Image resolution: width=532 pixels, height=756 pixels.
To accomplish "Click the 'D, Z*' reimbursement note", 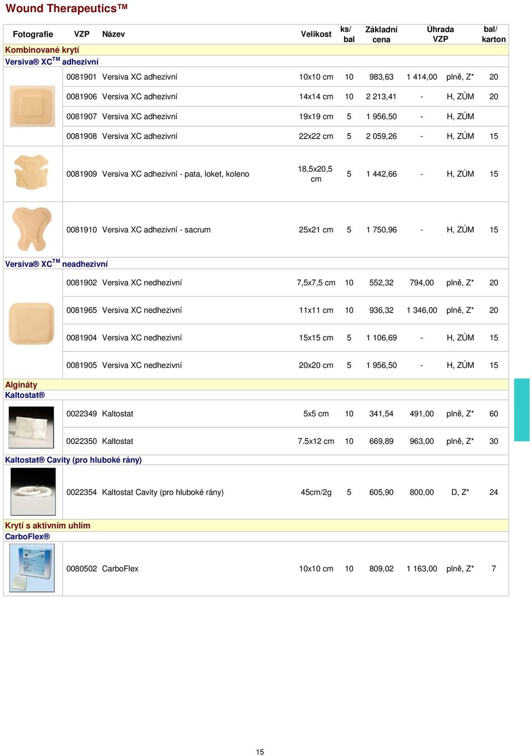I will tap(460, 492).
